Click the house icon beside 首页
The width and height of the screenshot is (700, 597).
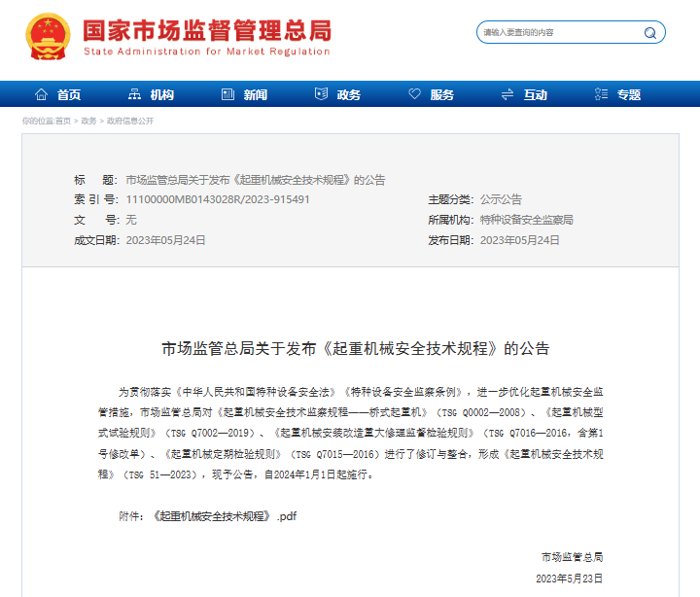point(41,94)
